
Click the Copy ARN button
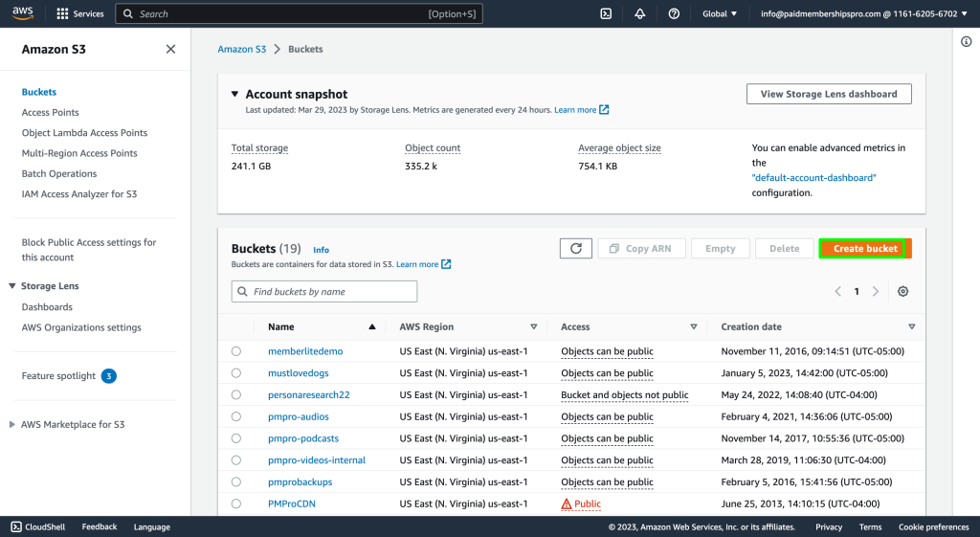[x=641, y=248]
